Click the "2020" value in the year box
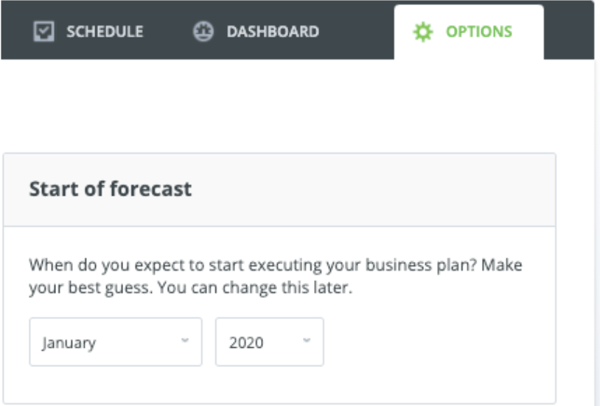Viewport: 600px width, 406px height. [246, 343]
